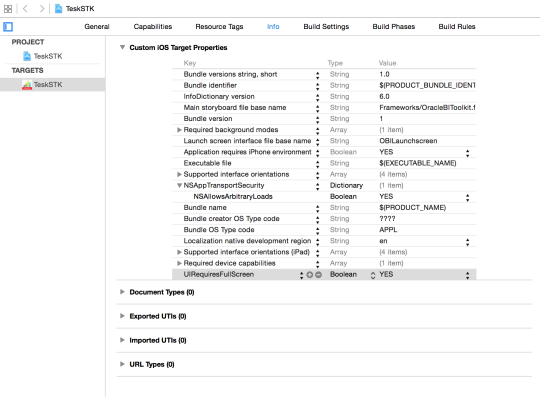Go forward with the right chevron
The height and width of the screenshot is (397, 540).
42,9
